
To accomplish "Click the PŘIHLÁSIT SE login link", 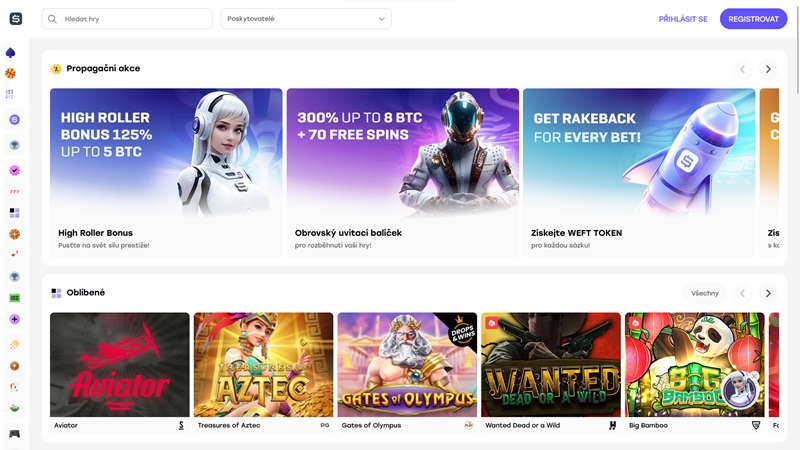I will click(x=682, y=19).
